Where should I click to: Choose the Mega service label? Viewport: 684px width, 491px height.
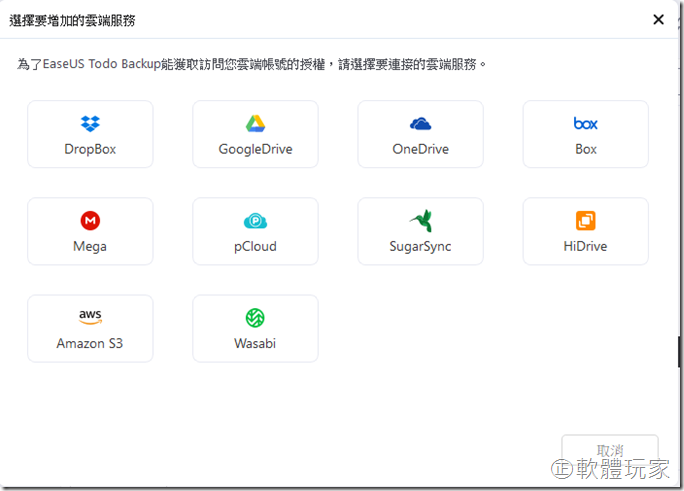tap(90, 246)
